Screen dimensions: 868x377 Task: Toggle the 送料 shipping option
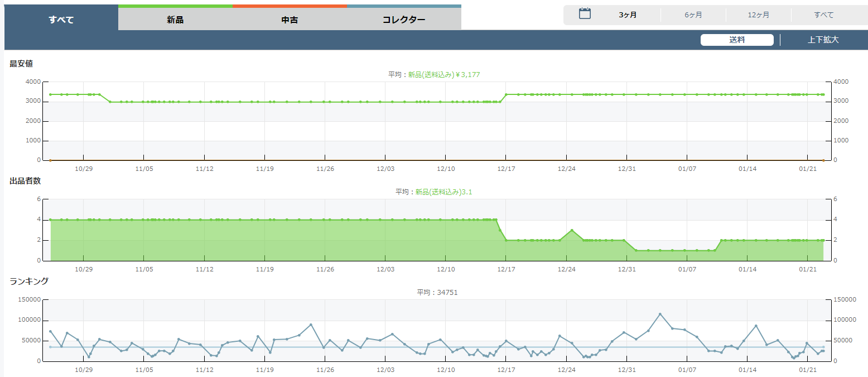737,40
